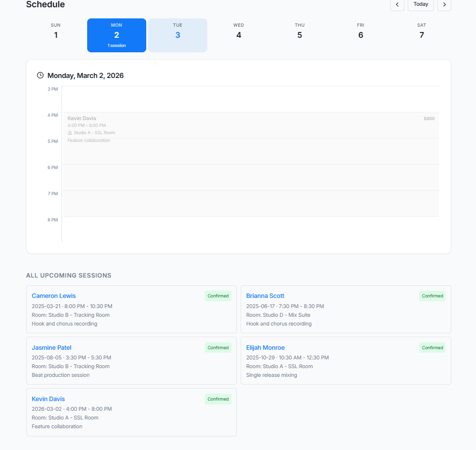The image size is (476, 450).
Task: Pick Friday 6 in the week strip
Action: point(361,35)
